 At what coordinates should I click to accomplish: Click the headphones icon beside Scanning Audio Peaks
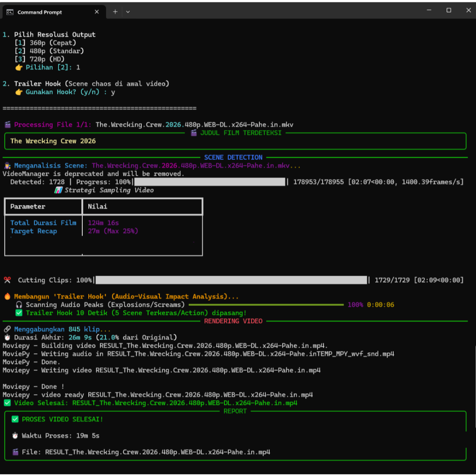tap(19, 305)
